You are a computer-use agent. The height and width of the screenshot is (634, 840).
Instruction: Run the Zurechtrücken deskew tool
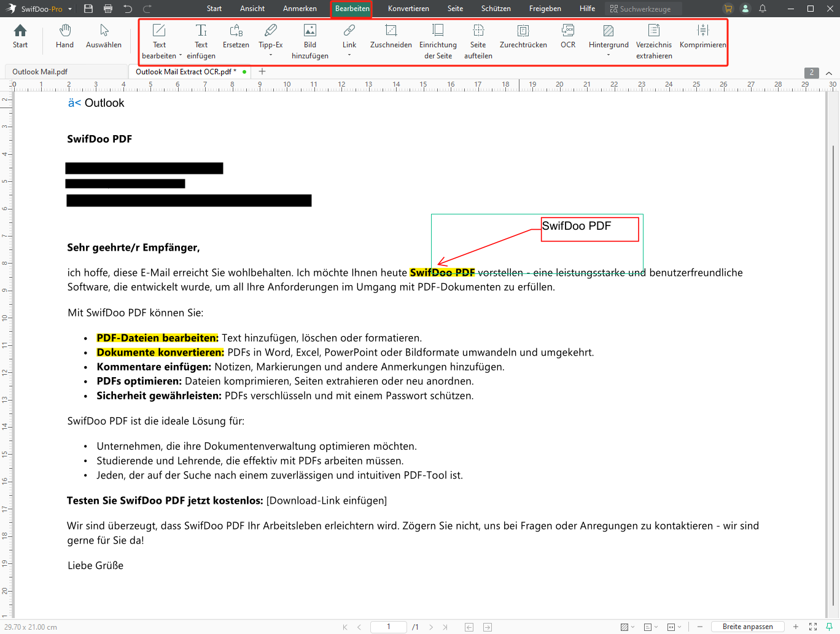click(523, 36)
